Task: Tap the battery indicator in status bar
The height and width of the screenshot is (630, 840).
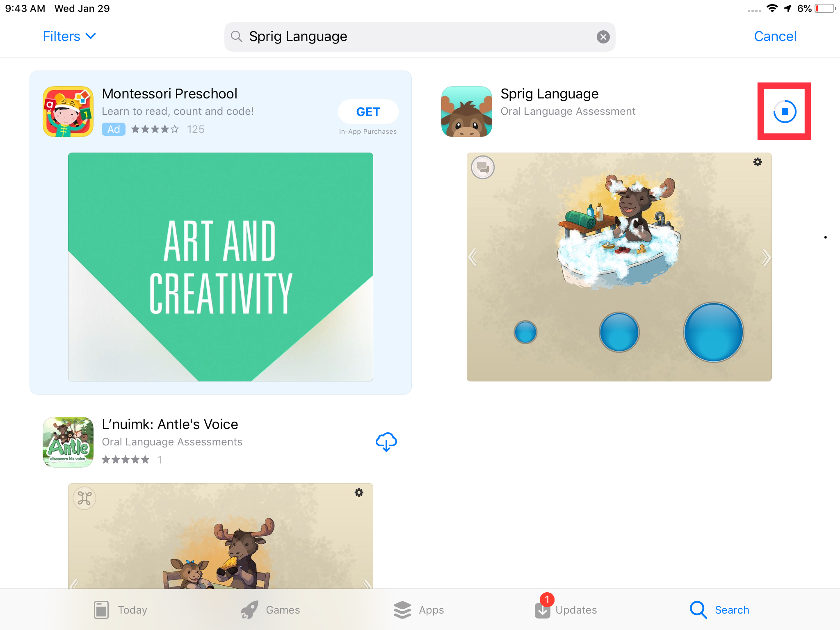Action: click(825, 8)
